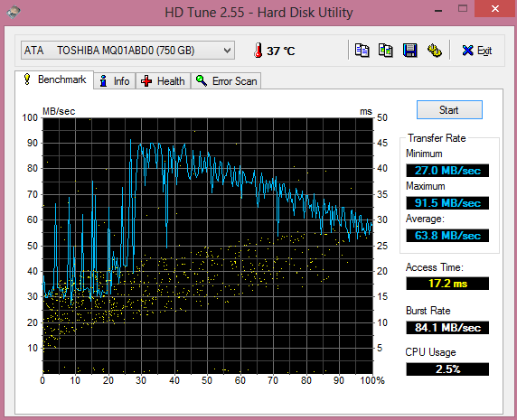This screenshot has height=420, width=517.
Task: Select the Benchmark tab
Action: point(54,79)
